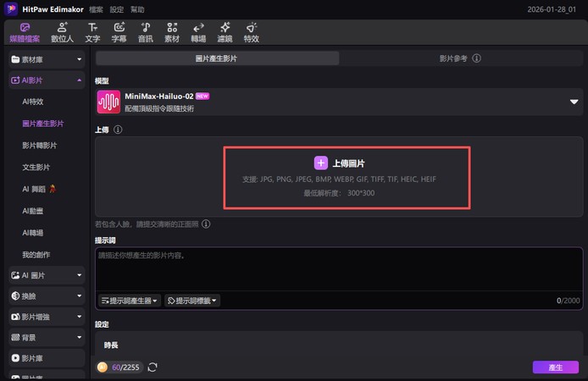
Task: Click the MiniMax-Hailuo-02 model logo
Action: [108, 102]
